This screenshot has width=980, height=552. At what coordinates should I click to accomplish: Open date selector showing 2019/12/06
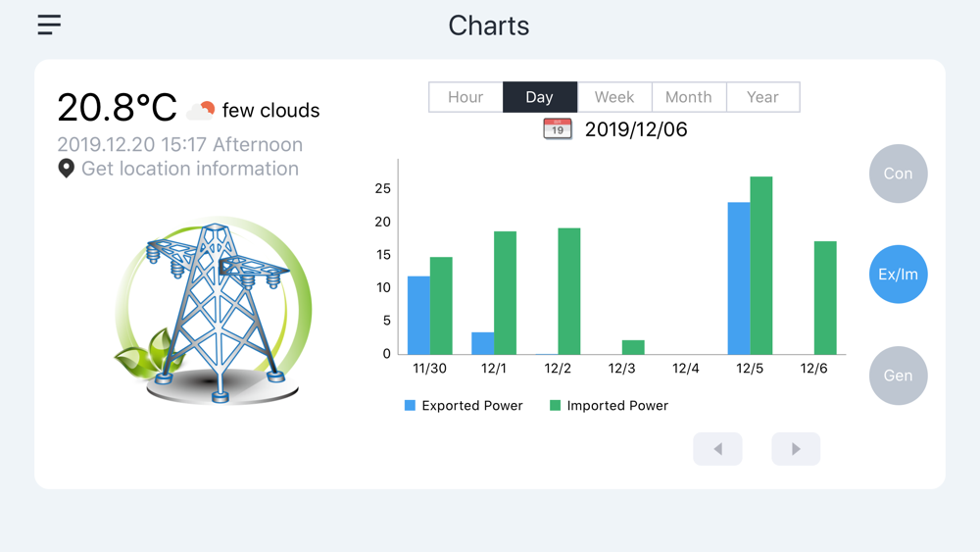click(636, 129)
